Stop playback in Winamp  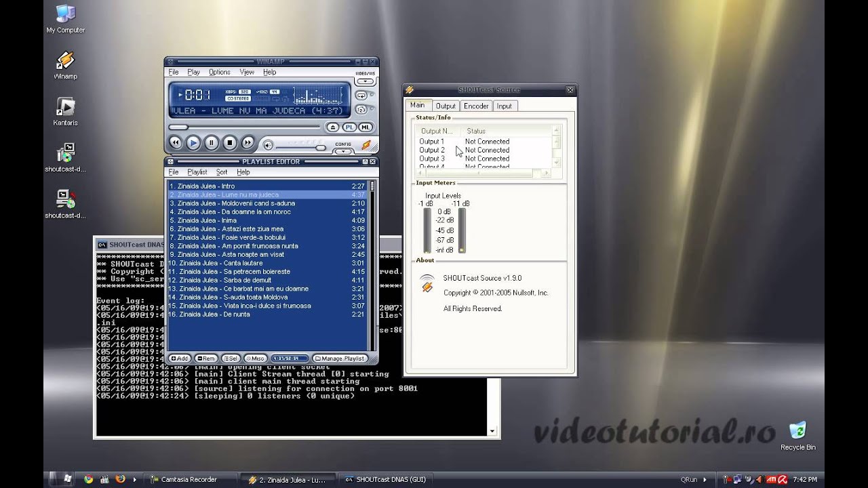click(x=230, y=142)
